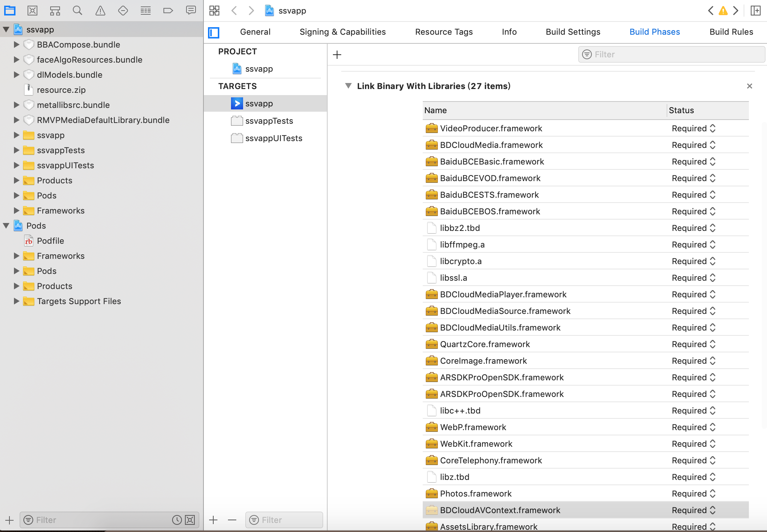Expand Targets Support Files folder

click(x=16, y=301)
